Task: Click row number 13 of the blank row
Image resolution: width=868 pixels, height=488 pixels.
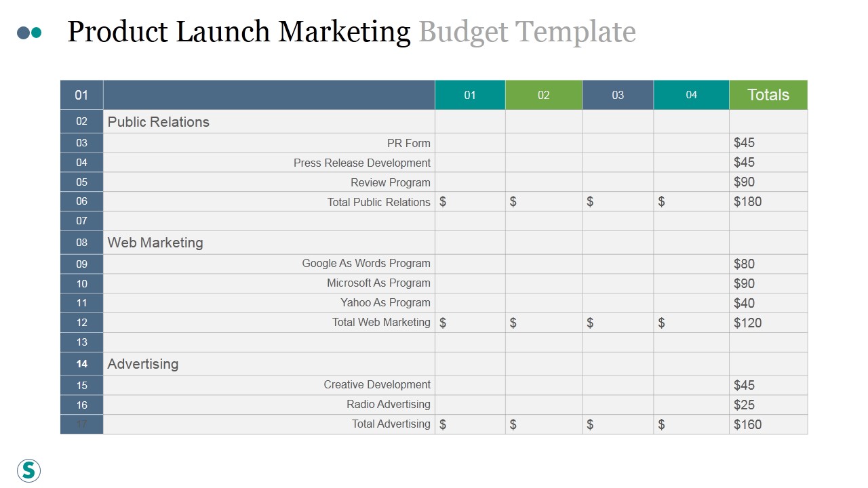Action: (x=81, y=342)
